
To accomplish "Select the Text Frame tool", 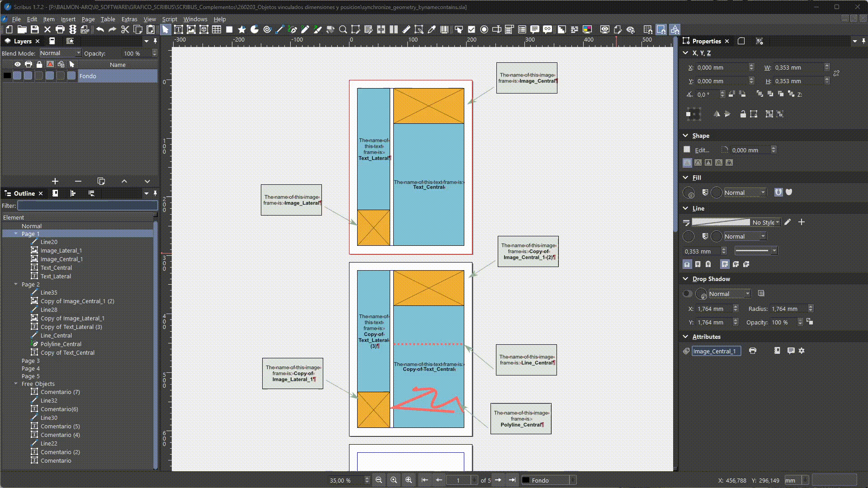I will pyautogui.click(x=178, y=30).
